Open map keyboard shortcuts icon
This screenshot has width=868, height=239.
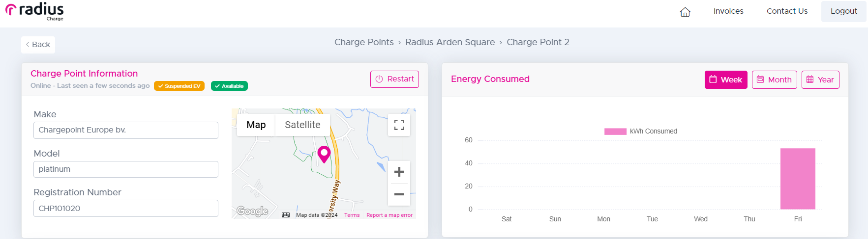(x=286, y=215)
